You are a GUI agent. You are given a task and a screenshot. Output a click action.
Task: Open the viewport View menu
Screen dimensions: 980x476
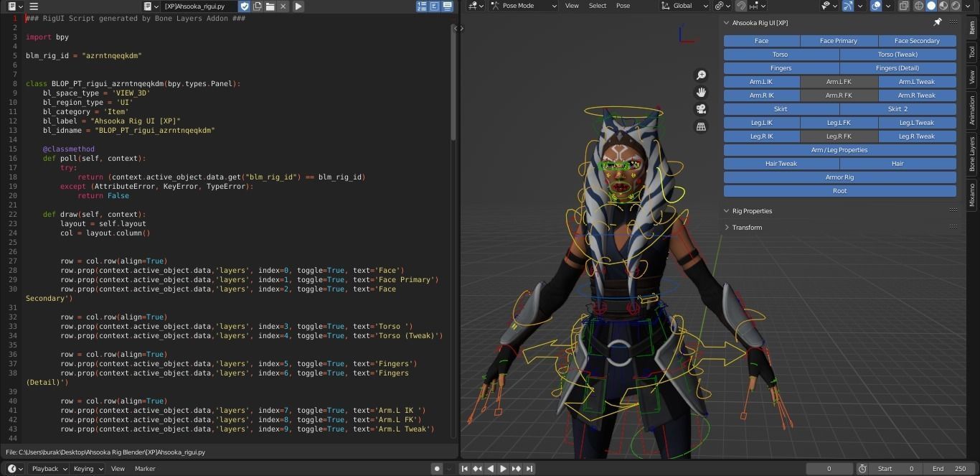[572, 6]
